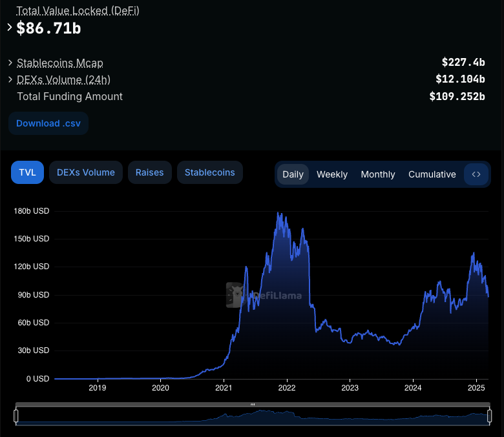Choose Daily interval
Image resolution: width=504 pixels, height=437 pixels.
[293, 174]
